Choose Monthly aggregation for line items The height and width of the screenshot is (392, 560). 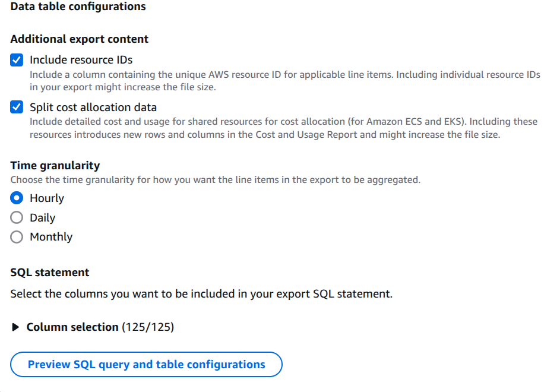17,236
